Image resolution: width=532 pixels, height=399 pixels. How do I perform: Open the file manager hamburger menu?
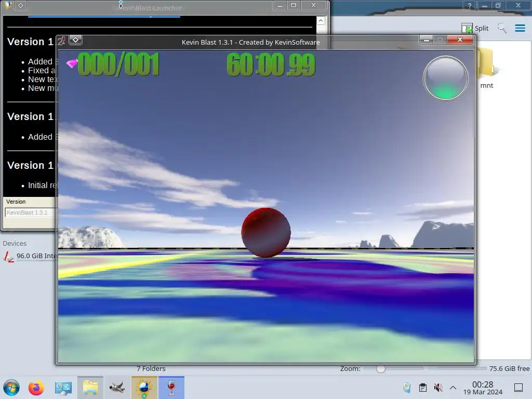point(520,28)
